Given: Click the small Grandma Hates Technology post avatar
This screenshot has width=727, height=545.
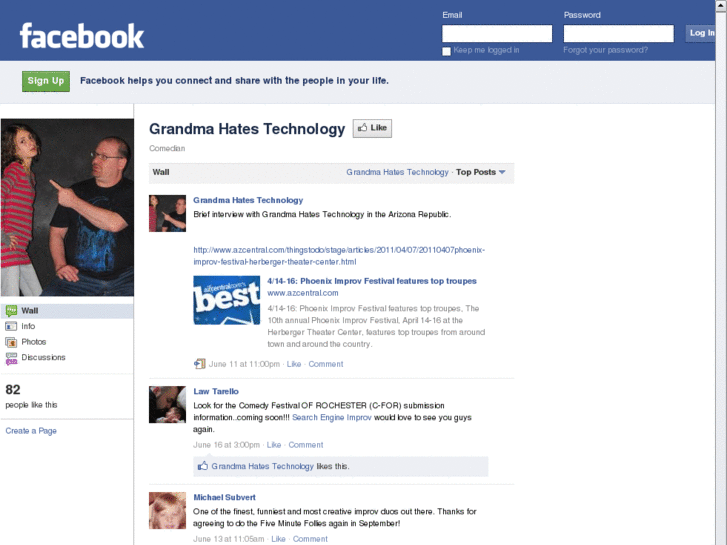Looking at the screenshot, I should click(x=167, y=213).
